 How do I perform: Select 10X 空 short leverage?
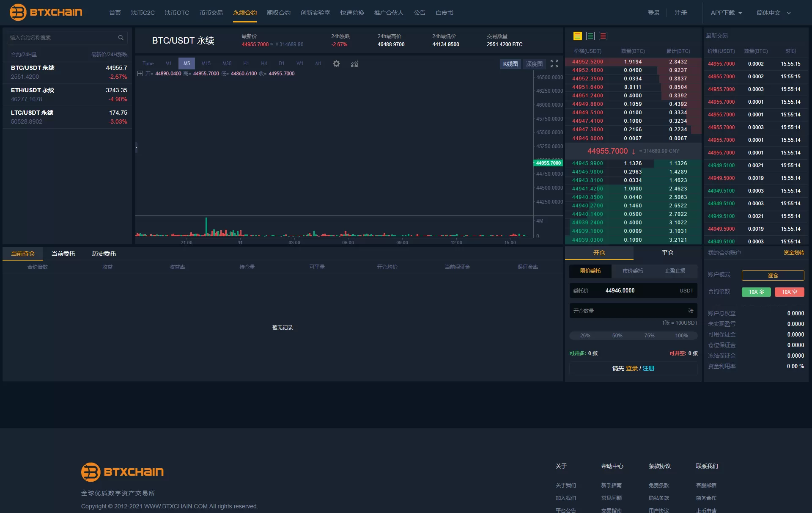coord(789,292)
